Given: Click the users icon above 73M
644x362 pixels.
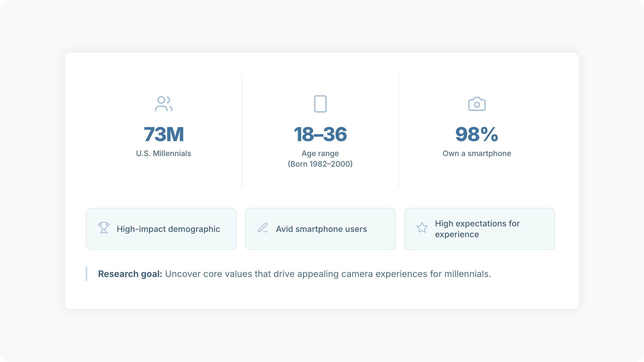Looking at the screenshot, I should [x=164, y=104].
